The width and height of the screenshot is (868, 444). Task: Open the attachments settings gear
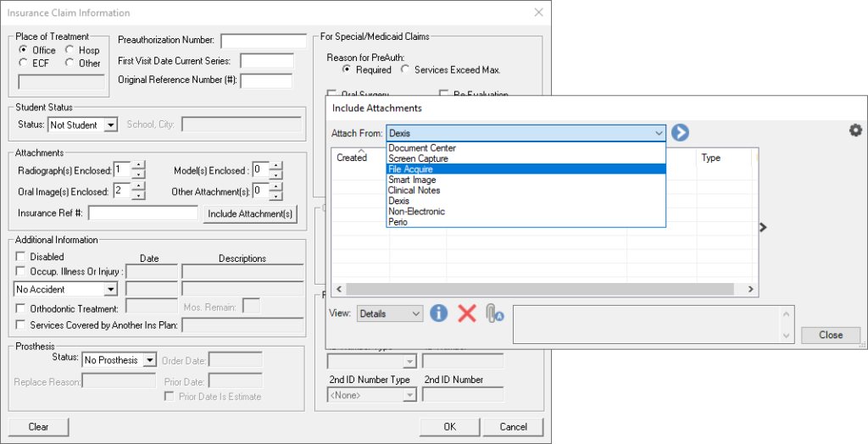tap(855, 130)
